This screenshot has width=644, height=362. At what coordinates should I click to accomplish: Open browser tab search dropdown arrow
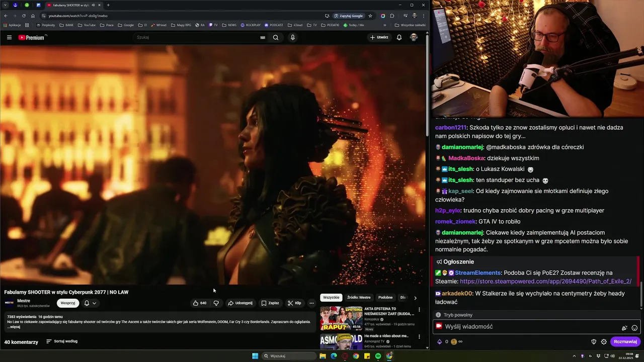point(5,5)
